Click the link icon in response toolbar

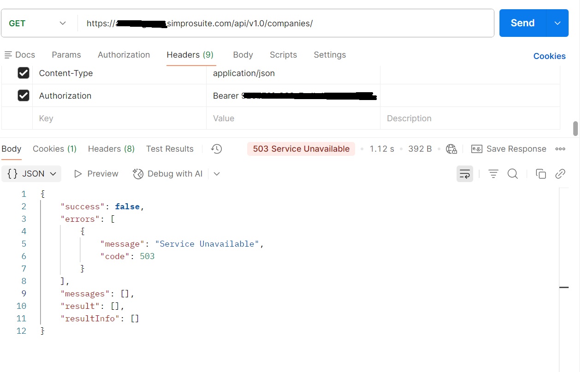click(560, 174)
